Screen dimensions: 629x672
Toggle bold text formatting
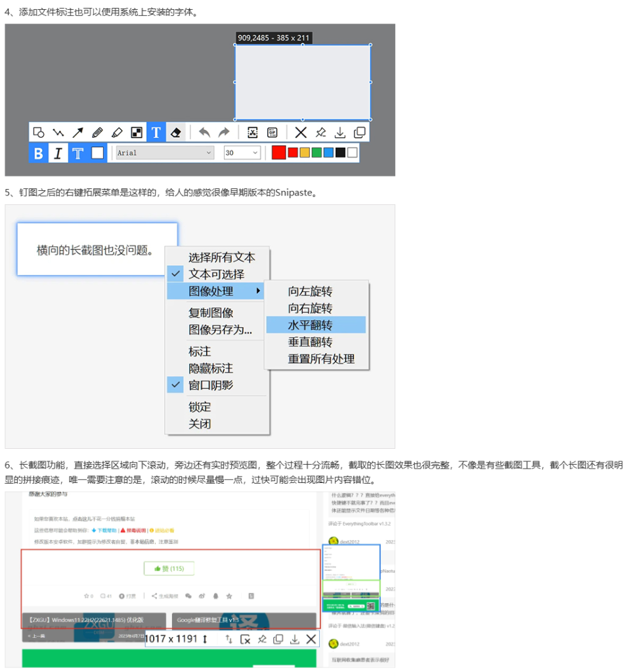[x=38, y=152]
